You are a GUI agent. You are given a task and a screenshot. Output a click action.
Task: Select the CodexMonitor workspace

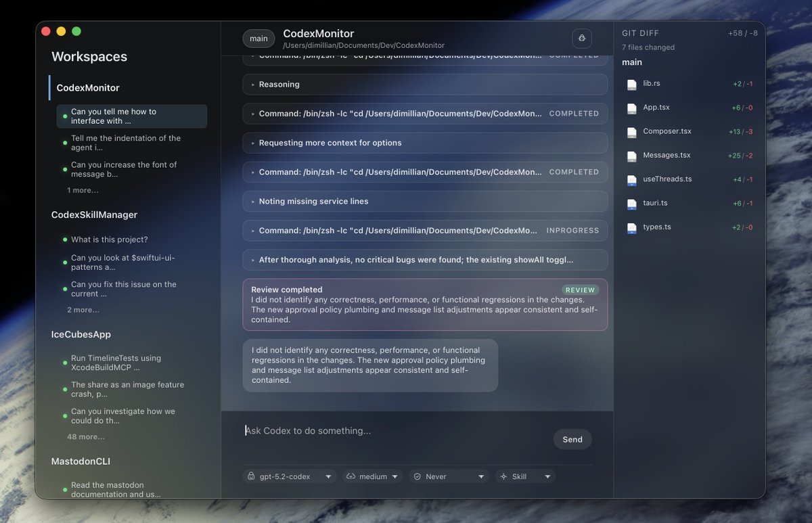88,88
